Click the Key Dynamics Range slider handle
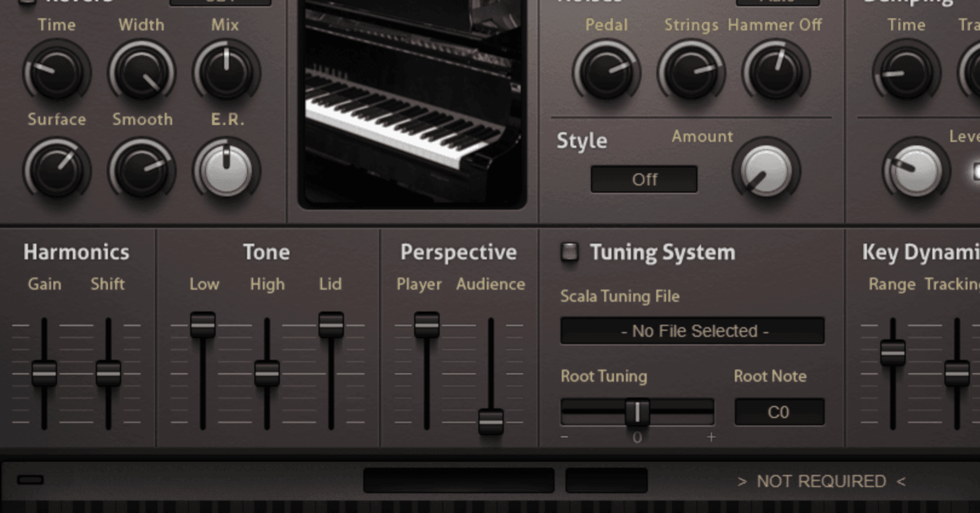 tap(893, 352)
